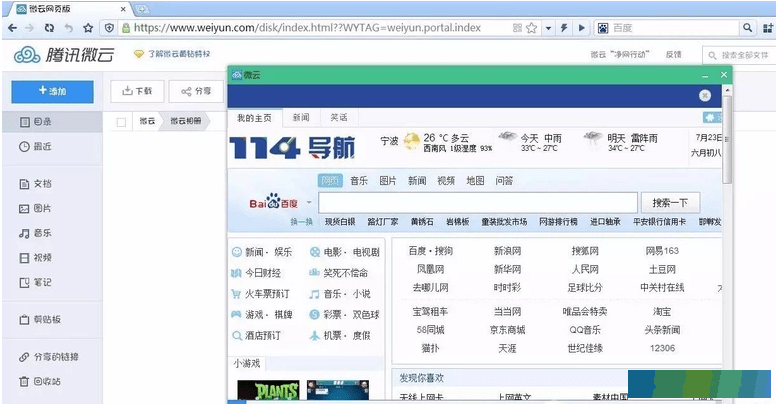Tick the select-all checkbox beside breadcrumb
This screenshot has height=404, width=776.
pos(121,122)
